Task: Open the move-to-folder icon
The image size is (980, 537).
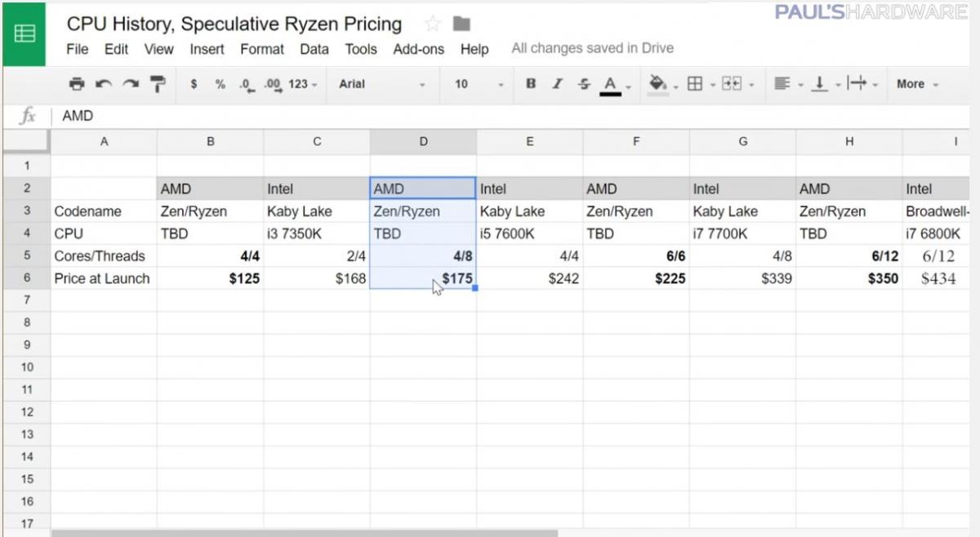Action: (x=461, y=24)
